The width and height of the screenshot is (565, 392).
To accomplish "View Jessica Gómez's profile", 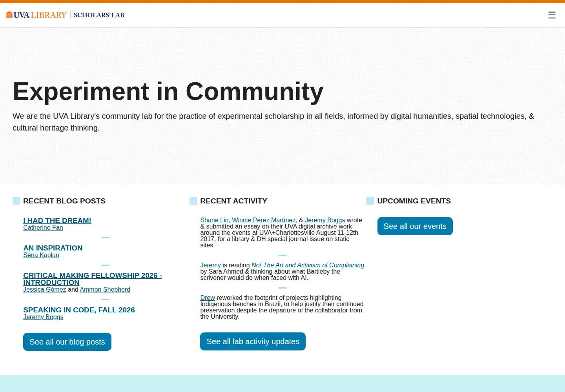I will (x=45, y=290).
